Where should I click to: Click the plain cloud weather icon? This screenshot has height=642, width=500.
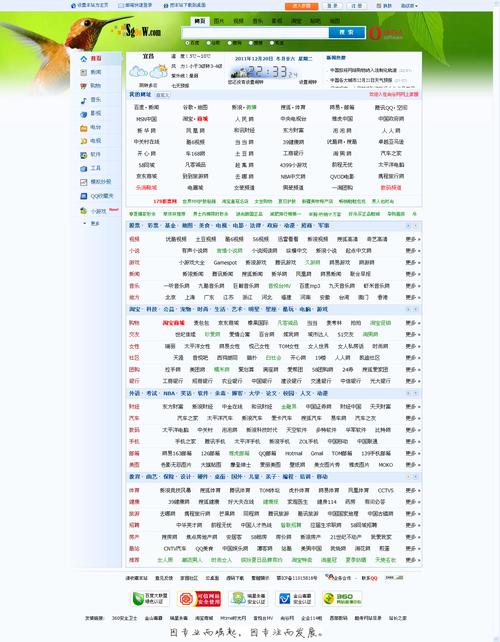point(138,72)
